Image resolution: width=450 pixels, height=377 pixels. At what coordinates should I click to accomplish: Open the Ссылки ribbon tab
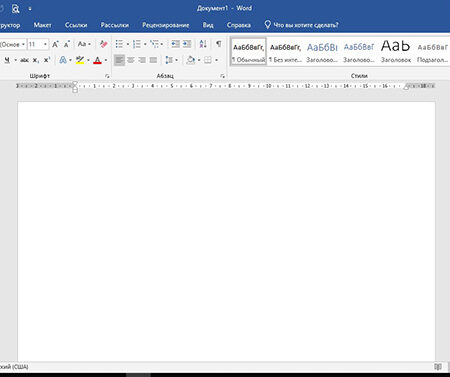click(76, 25)
